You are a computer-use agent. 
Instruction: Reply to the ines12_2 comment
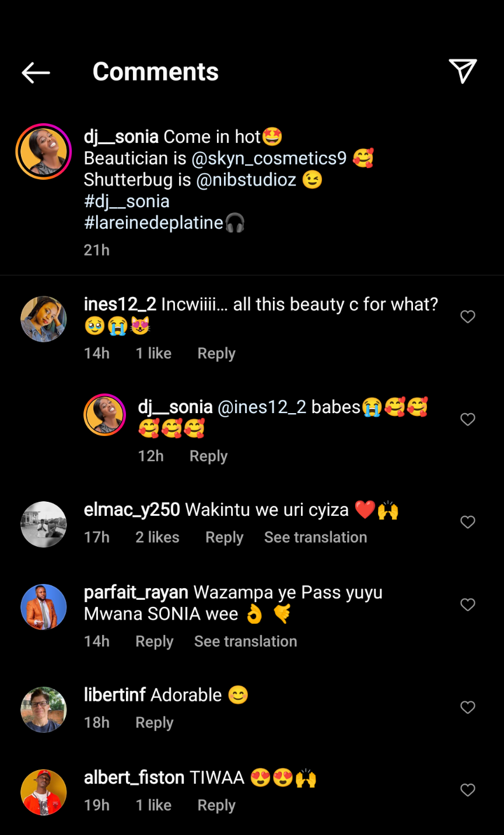click(216, 354)
